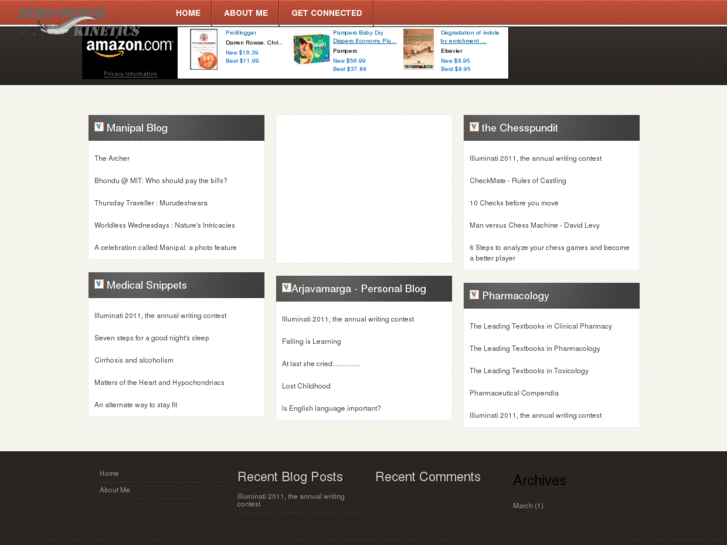Open the Arjavamarga - Personal Blog heading
The height and width of the screenshot is (545, 727).
[359, 289]
